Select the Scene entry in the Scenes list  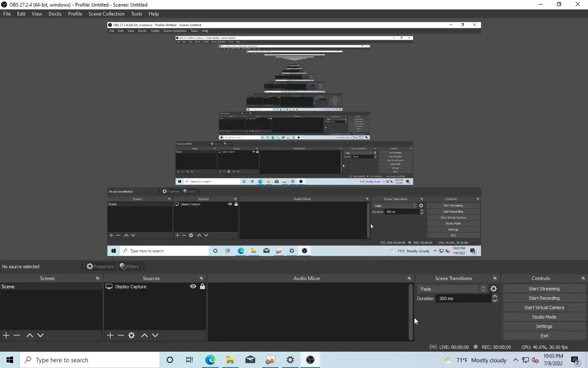point(51,287)
